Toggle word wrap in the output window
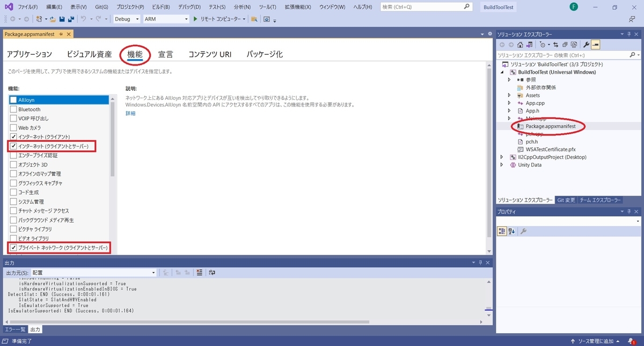 (213, 272)
